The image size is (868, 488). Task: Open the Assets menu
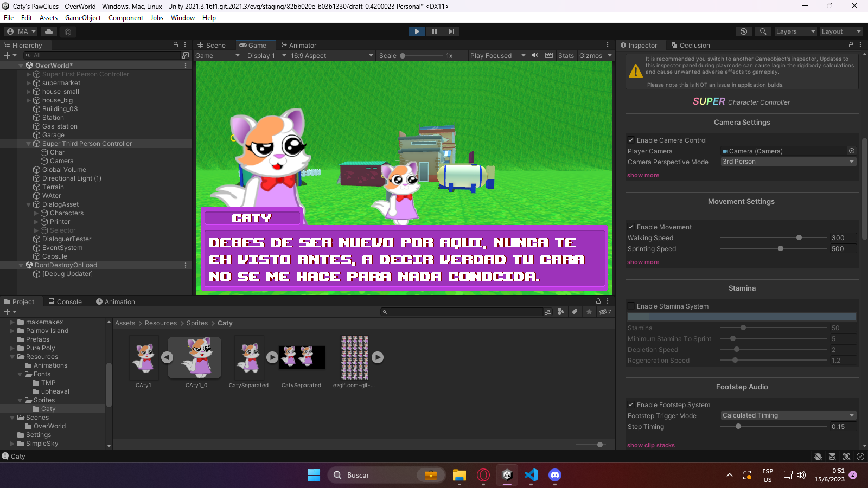pyautogui.click(x=48, y=18)
